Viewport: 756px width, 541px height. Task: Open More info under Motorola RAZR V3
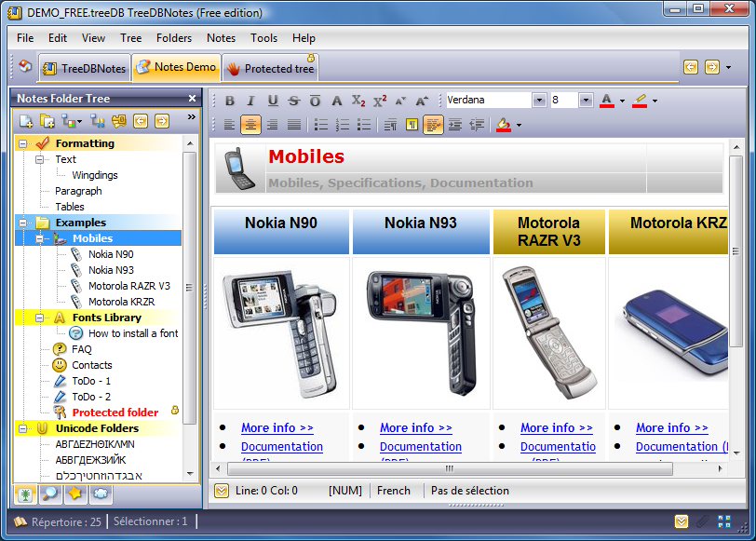557,427
